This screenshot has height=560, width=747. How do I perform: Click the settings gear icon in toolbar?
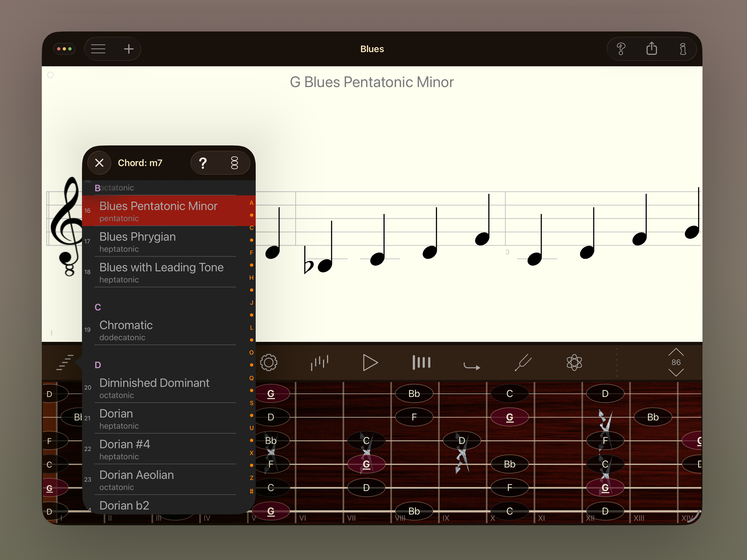(x=268, y=363)
